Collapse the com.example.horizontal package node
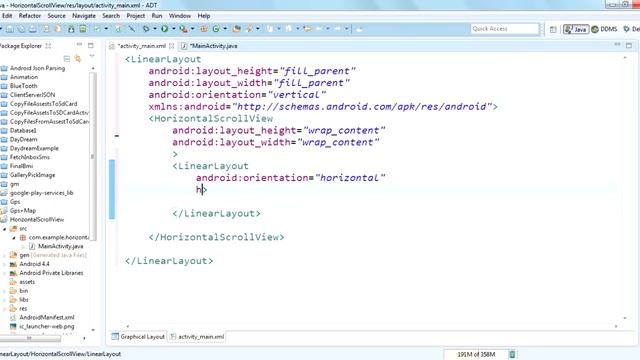This screenshot has width=640, height=360. tap(13, 238)
